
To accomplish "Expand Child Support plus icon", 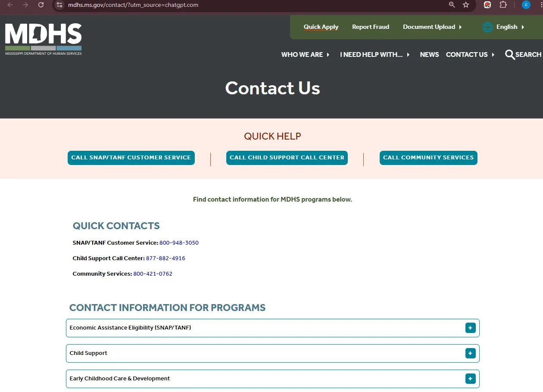I will tap(470, 353).
